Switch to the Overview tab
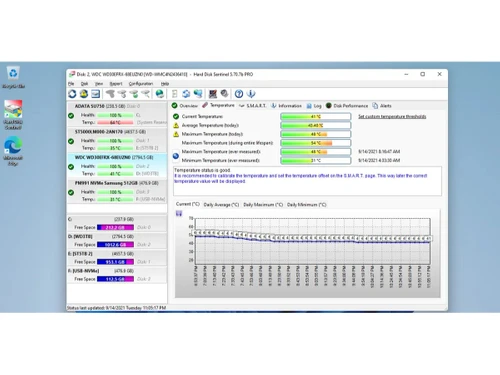Image resolution: width=500 pixels, height=375 pixels. (x=185, y=106)
